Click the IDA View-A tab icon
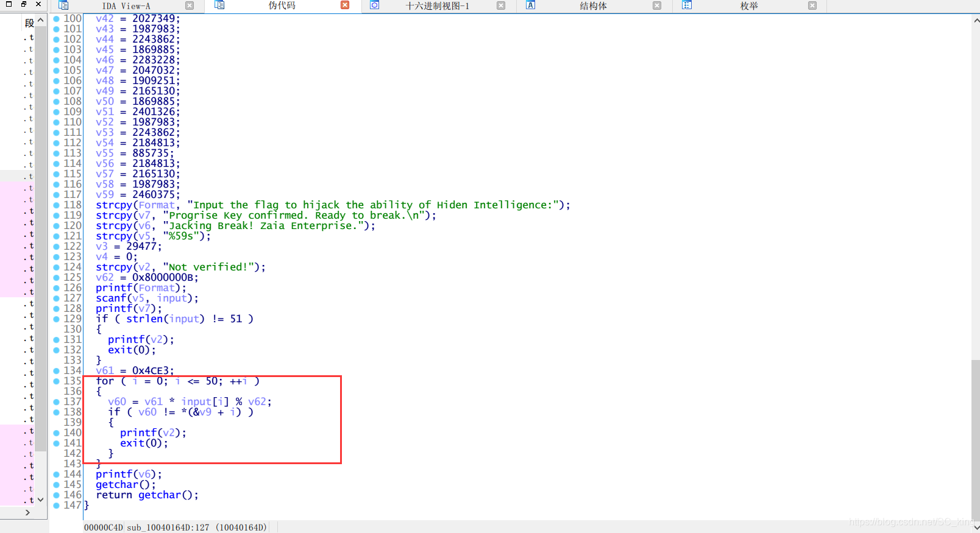The width and height of the screenshot is (980, 533). (x=63, y=5)
